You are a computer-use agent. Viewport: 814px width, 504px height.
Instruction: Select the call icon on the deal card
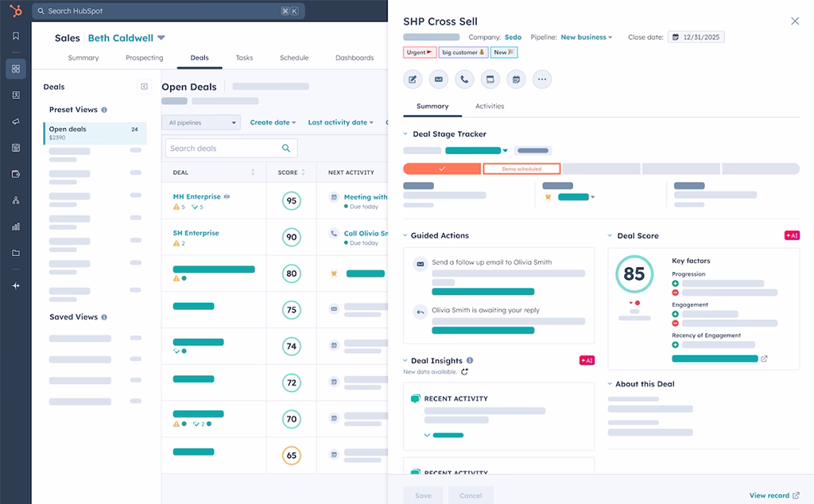pyautogui.click(x=464, y=79)
